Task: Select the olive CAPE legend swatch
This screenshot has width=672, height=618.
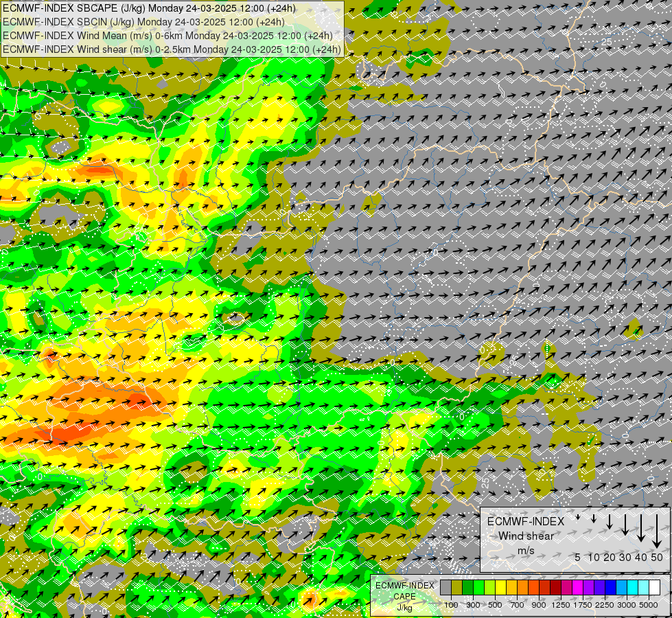Action: point(457,588)
